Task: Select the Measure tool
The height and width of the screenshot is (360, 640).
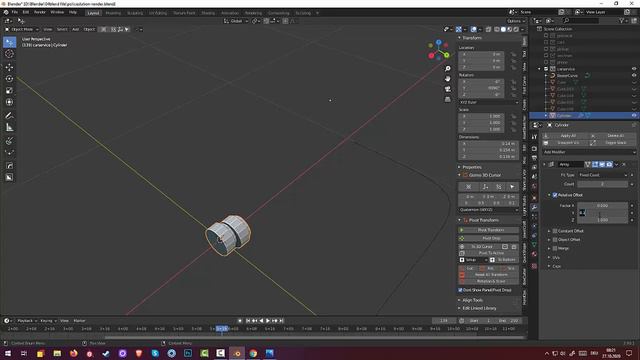Action: 9,127
